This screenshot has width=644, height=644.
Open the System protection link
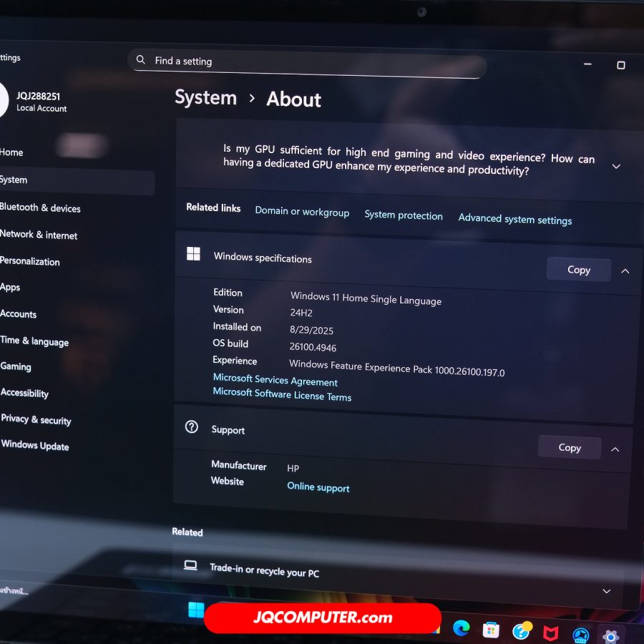tap(404, 215)
